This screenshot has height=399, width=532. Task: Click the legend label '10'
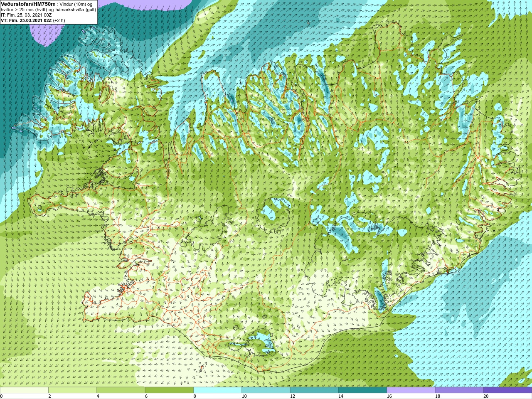pyautogui.click(x=244, y=396)
